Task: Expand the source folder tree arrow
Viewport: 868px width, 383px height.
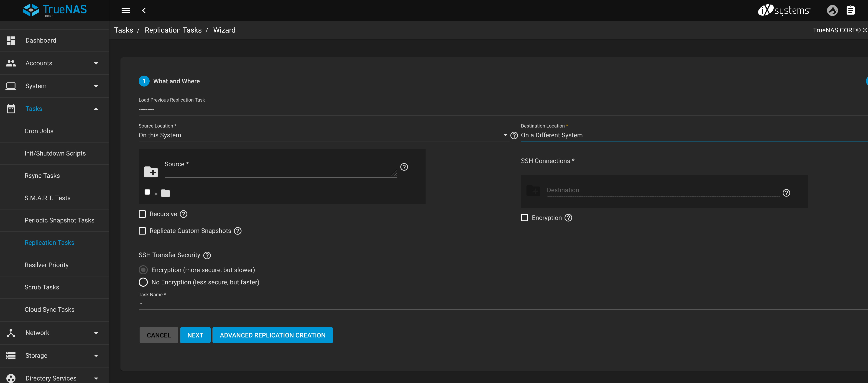Action: coord(156,194)
